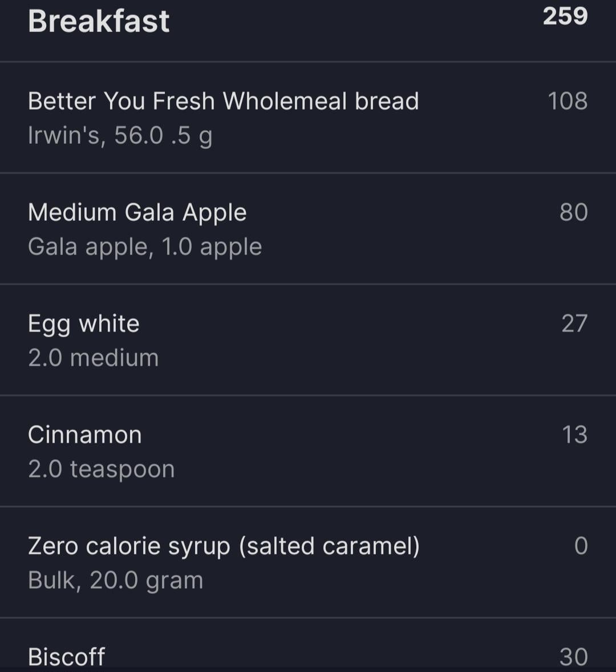
Task: Open the Medium Gala Apple entry
Action: click(308, 228)
